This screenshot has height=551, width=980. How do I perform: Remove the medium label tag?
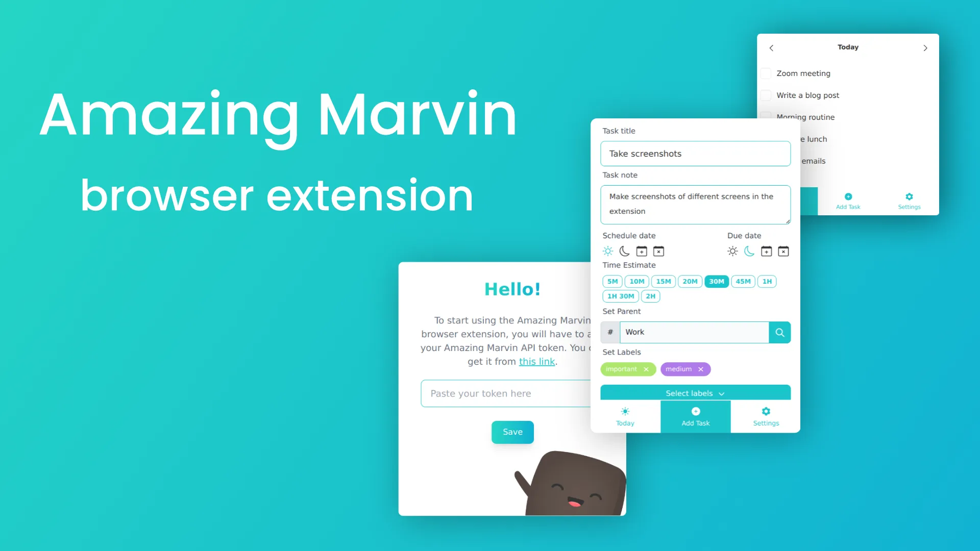pos(701,369)
